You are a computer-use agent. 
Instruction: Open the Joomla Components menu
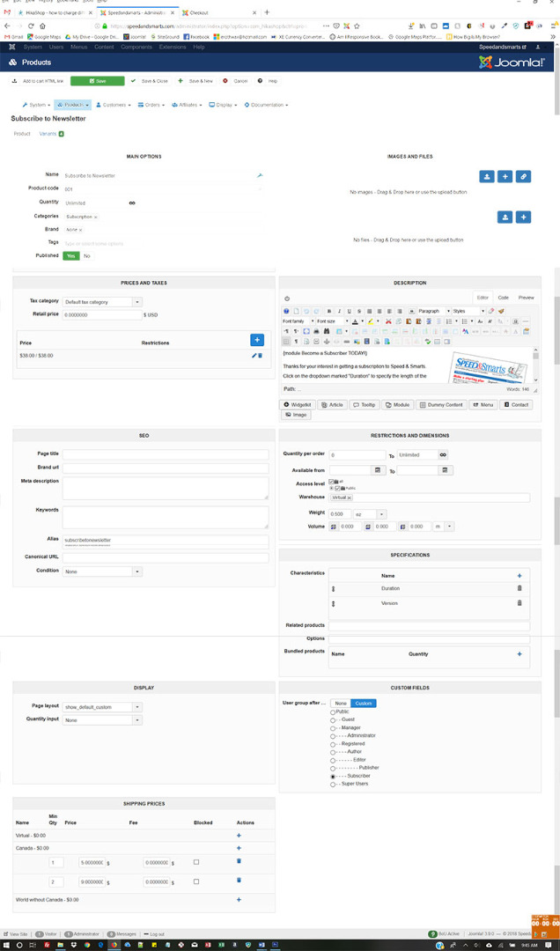click(x=136, y=47)
